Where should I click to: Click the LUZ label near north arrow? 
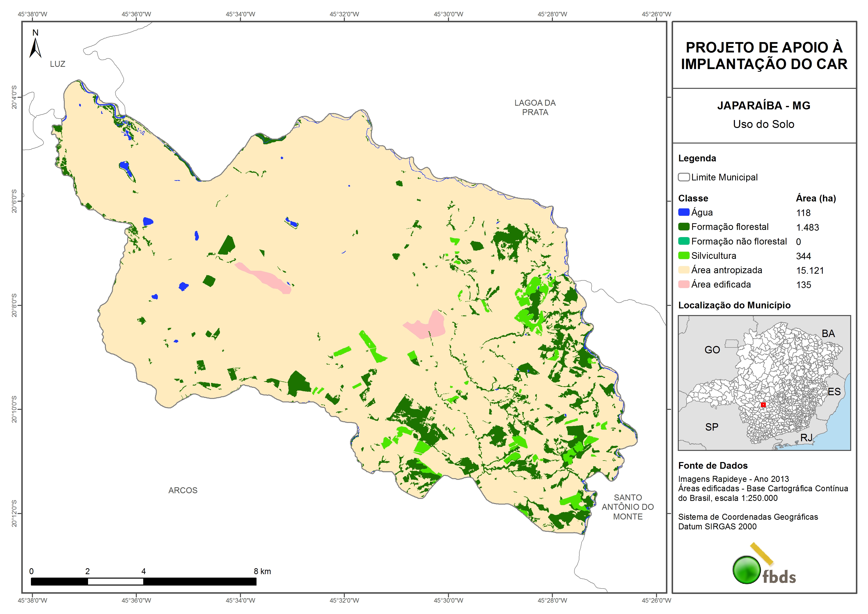click(x=57, y=64)
